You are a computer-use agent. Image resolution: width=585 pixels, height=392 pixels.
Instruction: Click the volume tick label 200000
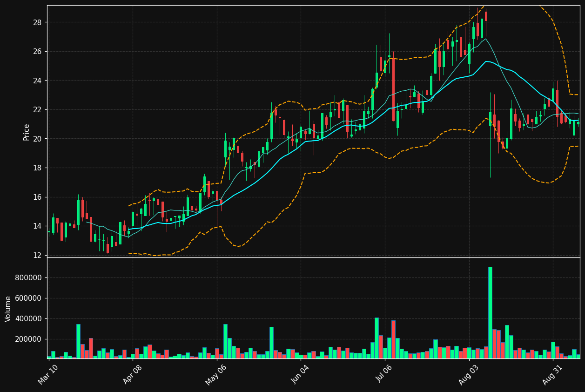click(x=29, y=339)
